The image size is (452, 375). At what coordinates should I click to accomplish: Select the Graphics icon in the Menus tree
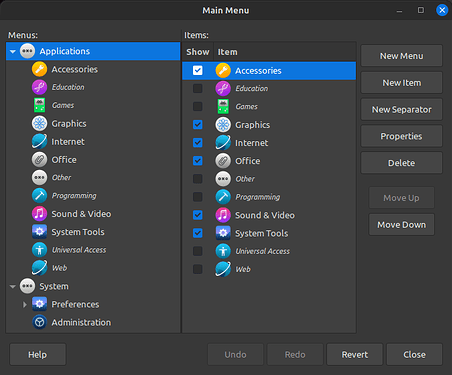click(39, 124)
